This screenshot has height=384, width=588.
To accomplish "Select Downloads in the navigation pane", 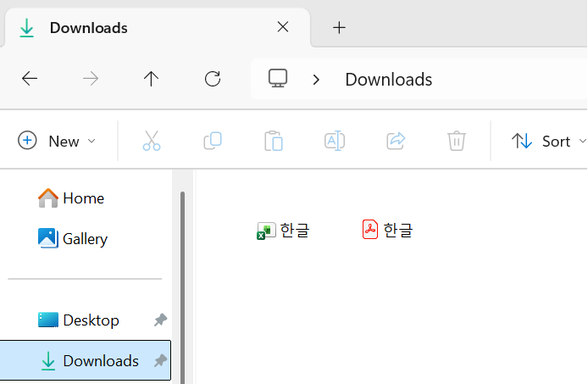I will click(86, 361).
